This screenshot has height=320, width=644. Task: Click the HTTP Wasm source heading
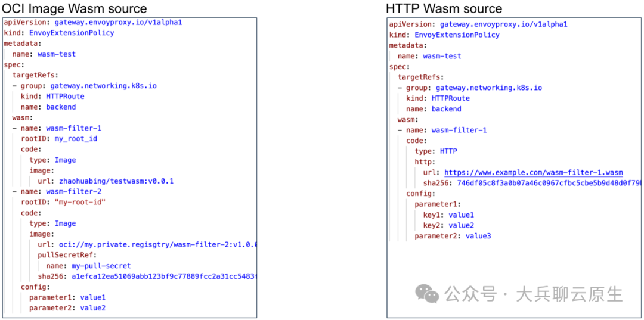444,8
